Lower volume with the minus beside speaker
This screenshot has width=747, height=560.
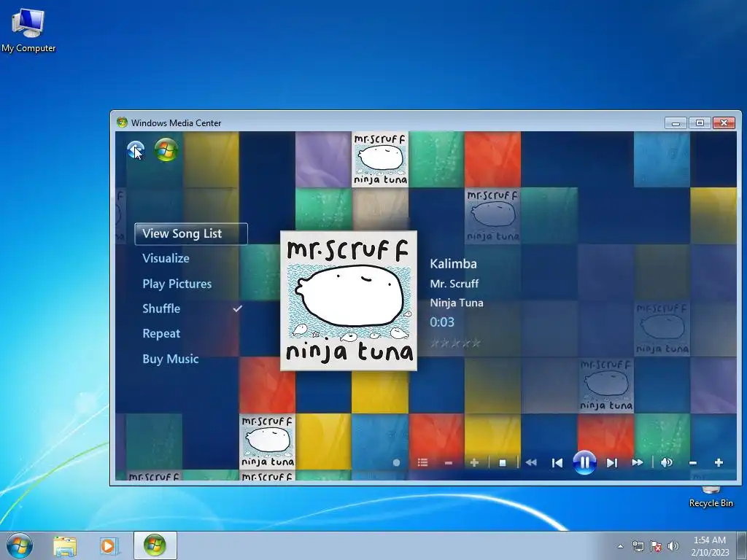[x=693, y=463]
